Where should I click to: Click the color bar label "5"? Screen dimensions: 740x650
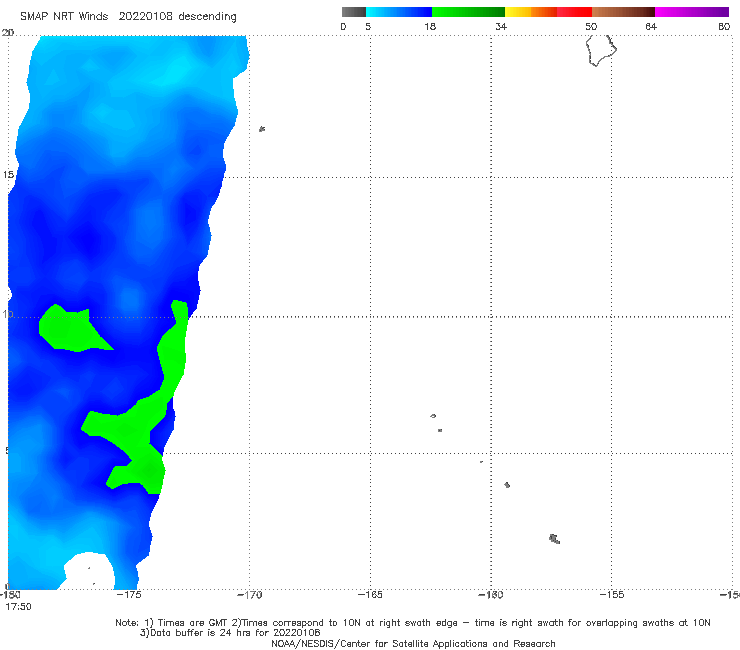[x=368, y=26]
